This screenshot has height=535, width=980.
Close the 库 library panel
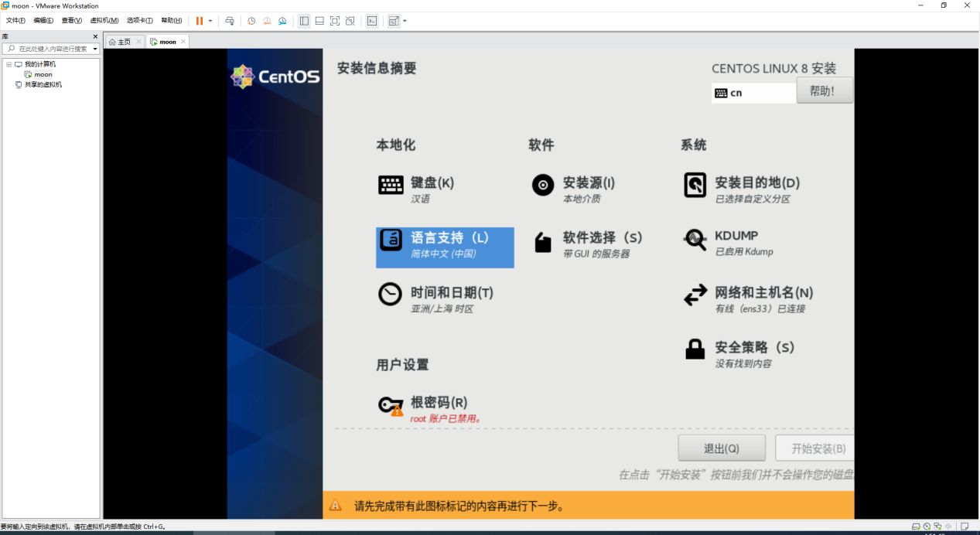pyautogui.click(x=96, y=36)
